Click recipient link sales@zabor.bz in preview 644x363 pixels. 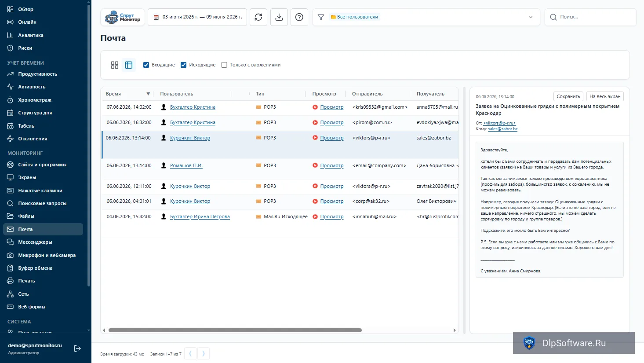[503, 129]
